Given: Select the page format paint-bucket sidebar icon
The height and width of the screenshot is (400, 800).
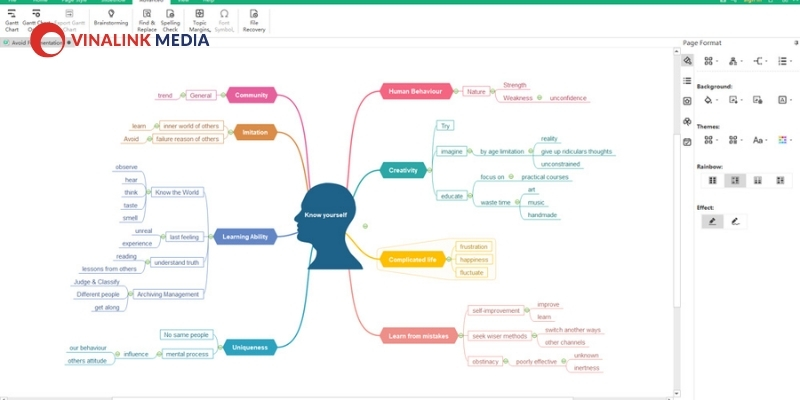Looking at the screenshot, I should [x=687, y=61].
